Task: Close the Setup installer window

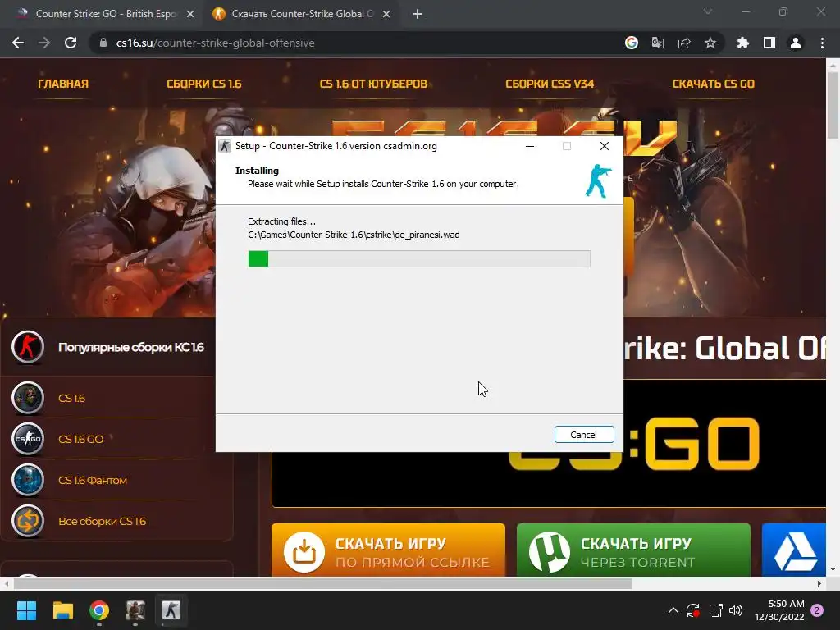Action: 605,146
